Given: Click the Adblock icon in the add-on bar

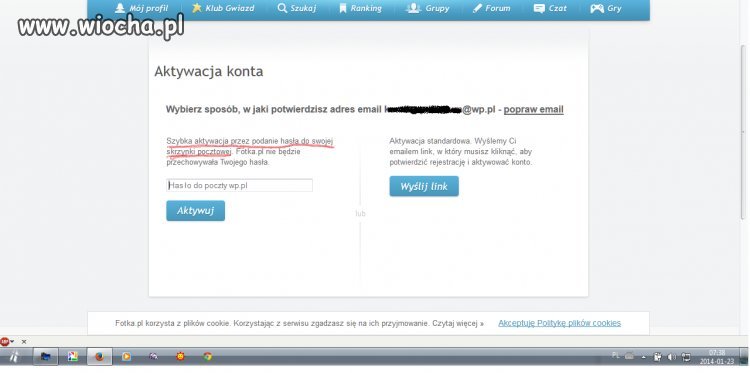Looking at the screenshot, I should [5, 341].
